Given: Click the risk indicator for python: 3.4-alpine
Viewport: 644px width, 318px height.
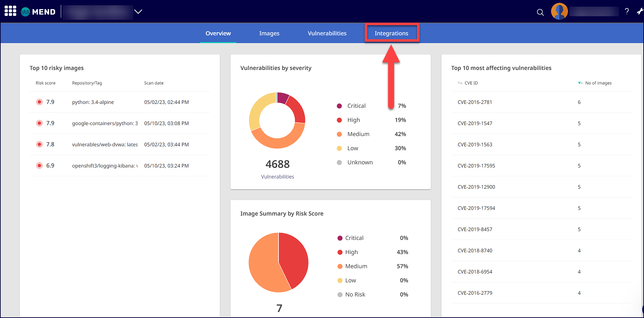Looking at the screenshot, I should tap(40, 102).
